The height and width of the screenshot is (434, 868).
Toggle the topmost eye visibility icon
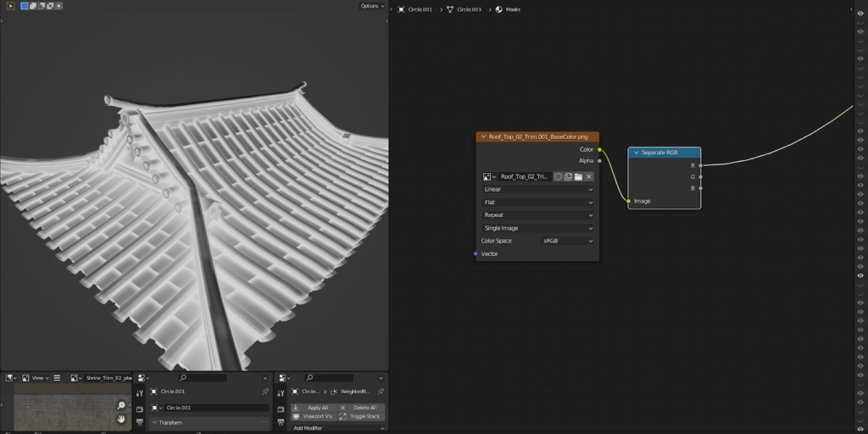860,14
